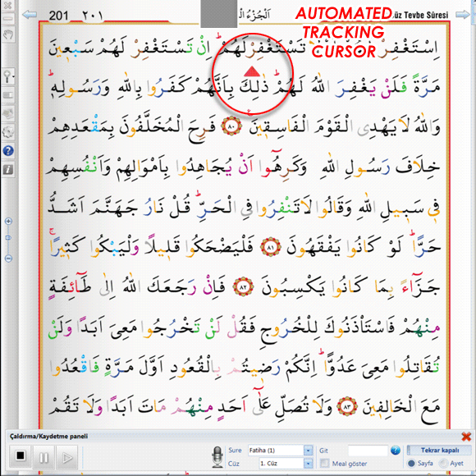Click the zoom out minus icon
476x476 pixels.
8,259
